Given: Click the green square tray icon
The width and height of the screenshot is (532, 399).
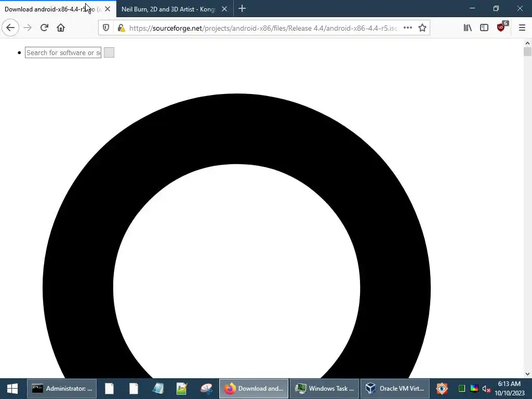Looking at the screenshot, I should click(x=462, y=389).
